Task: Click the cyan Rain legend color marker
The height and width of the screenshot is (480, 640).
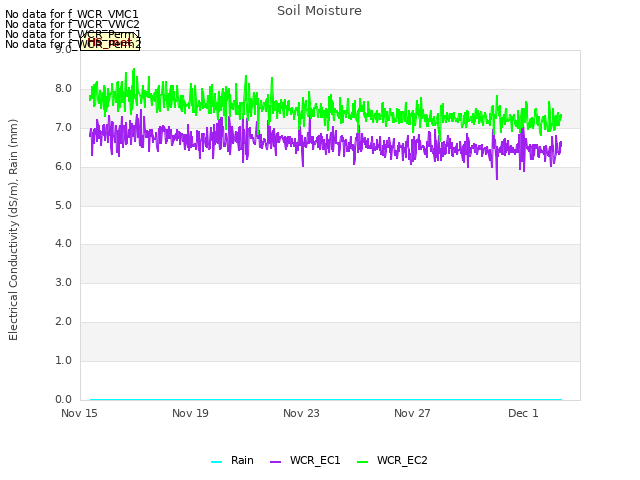Action: [216, 462]
